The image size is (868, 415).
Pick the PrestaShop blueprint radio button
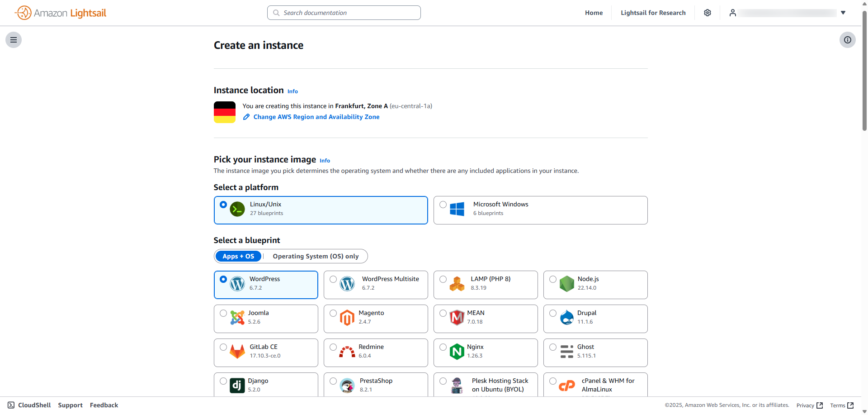tap(333, 381)
